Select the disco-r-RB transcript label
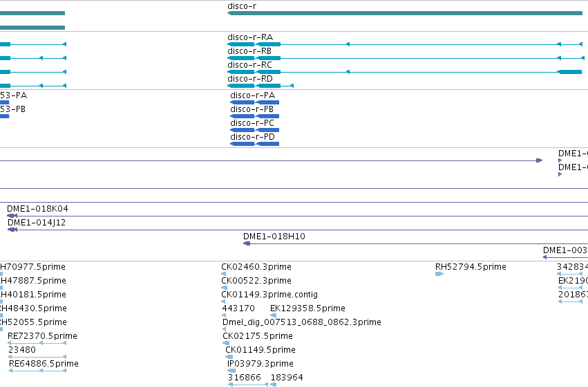588x388 pixels. pyautogui.click(x=249, y=51)
